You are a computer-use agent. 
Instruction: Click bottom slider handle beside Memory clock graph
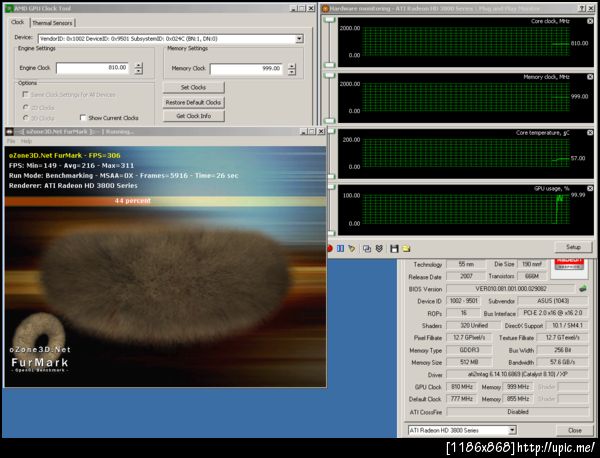tap(329, 121)
